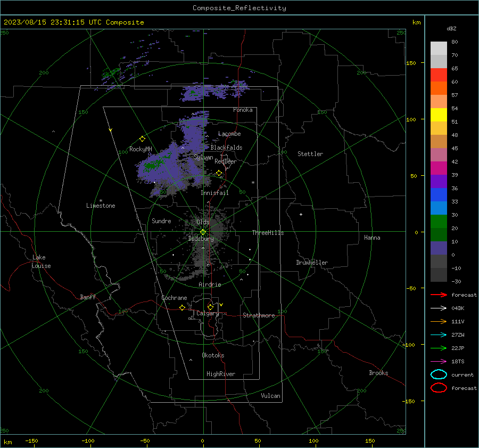This screenshot has width=479, height=448.
Task: Click the pink swatch between 45 and 42
Action: click(x=439, y=155)
